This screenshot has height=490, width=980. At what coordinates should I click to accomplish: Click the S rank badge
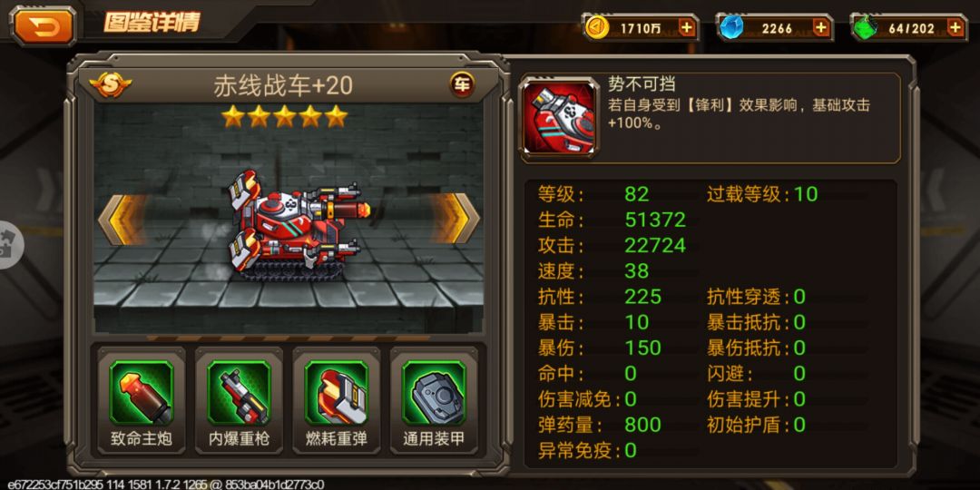[110, 84]
